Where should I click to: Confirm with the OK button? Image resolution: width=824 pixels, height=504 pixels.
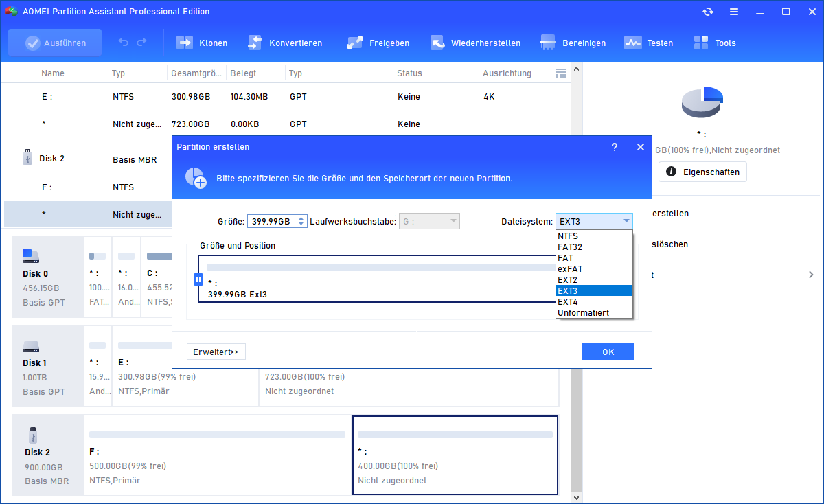pyautogui.click(x=608, y=352)
